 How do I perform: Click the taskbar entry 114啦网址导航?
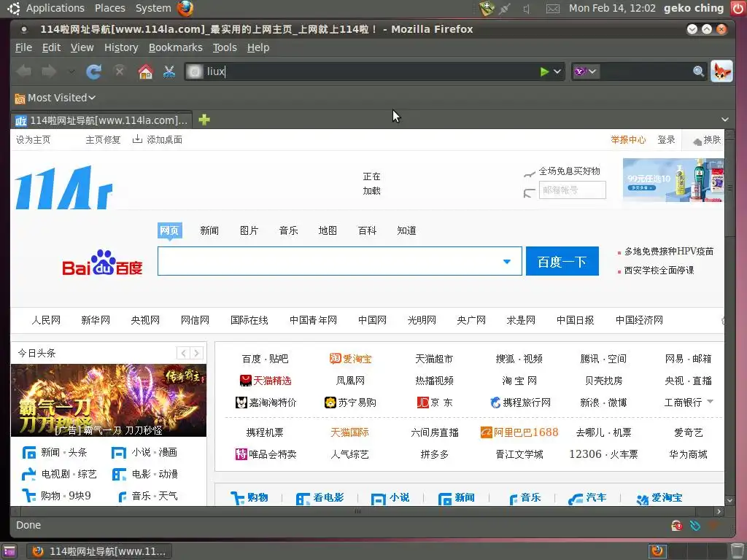(98, 551)
